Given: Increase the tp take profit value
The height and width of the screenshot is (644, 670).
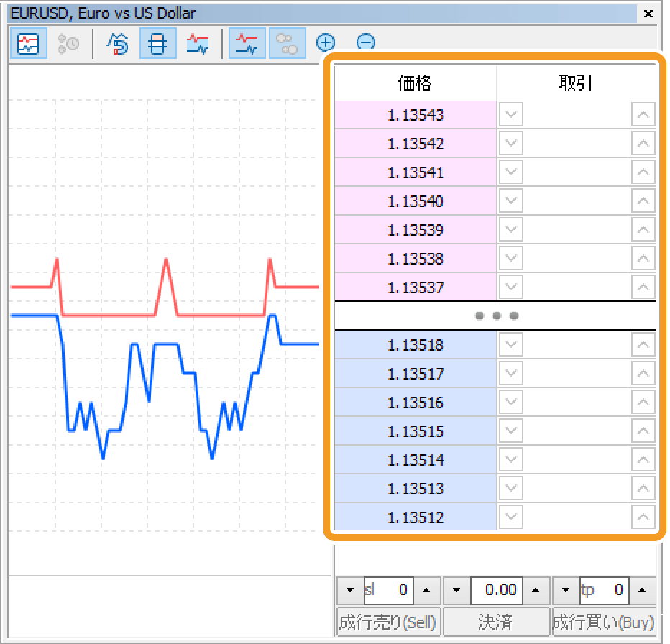Looking at the screenshot, I should (x=642, y=590).
